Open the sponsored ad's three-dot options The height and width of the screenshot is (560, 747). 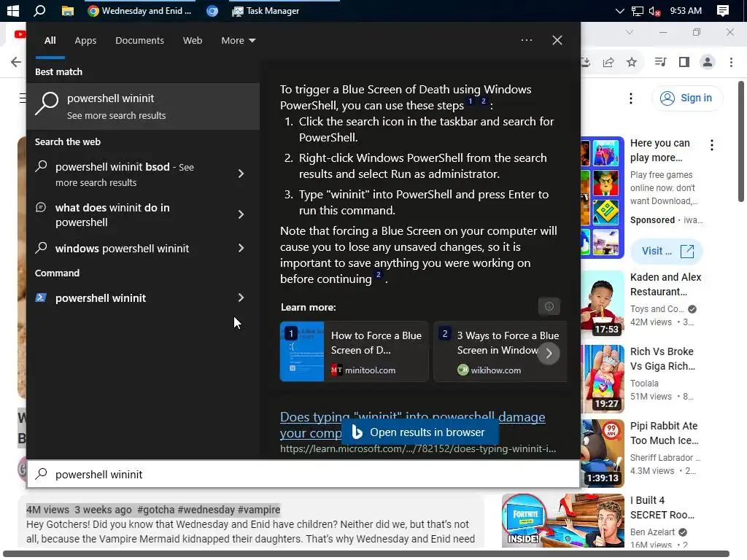pos(712,145)
